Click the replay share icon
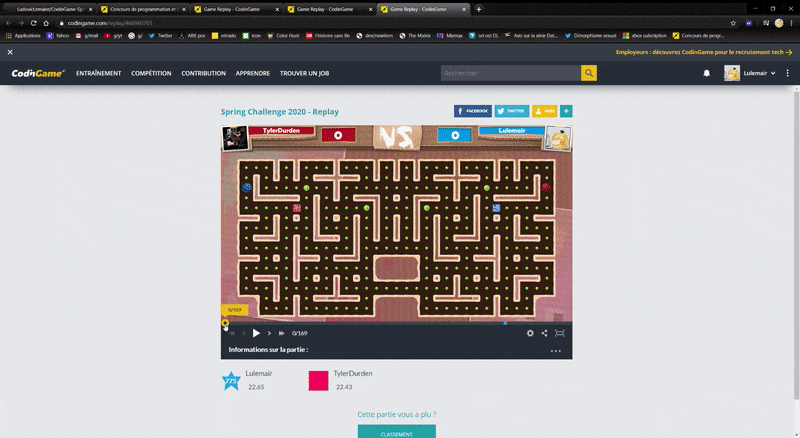 [544, 333]
